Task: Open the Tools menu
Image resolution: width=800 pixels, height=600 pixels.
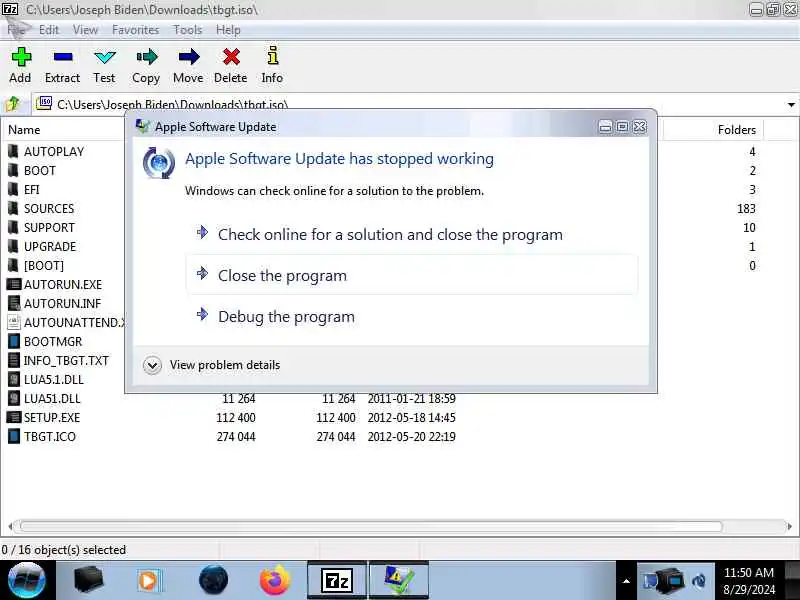Action: [188, 30]
